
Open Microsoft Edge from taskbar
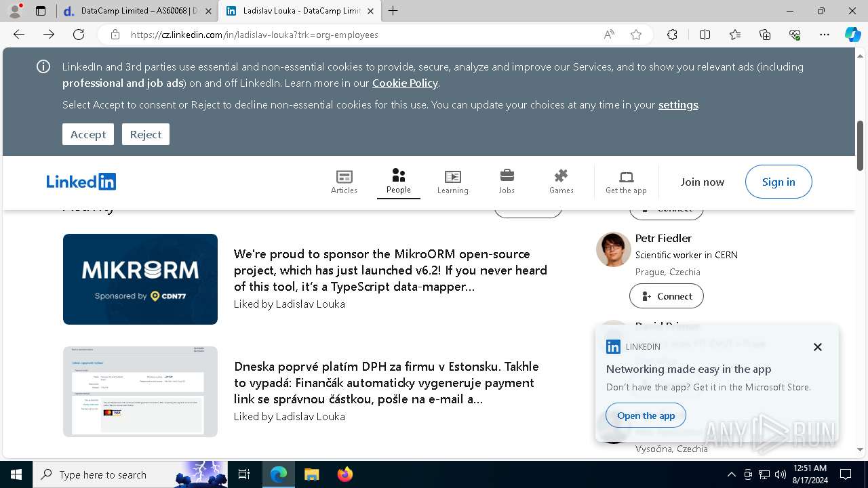coord(279,474)
